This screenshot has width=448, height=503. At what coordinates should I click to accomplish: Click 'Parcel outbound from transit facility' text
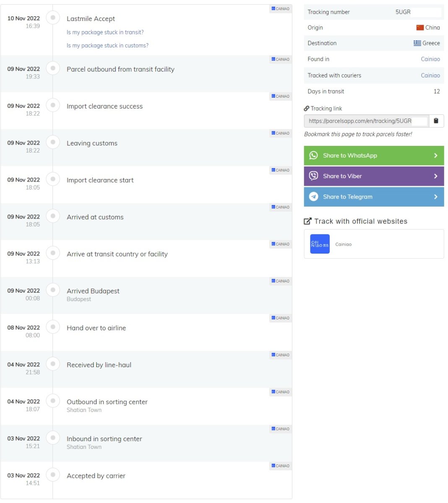(120, 70)
